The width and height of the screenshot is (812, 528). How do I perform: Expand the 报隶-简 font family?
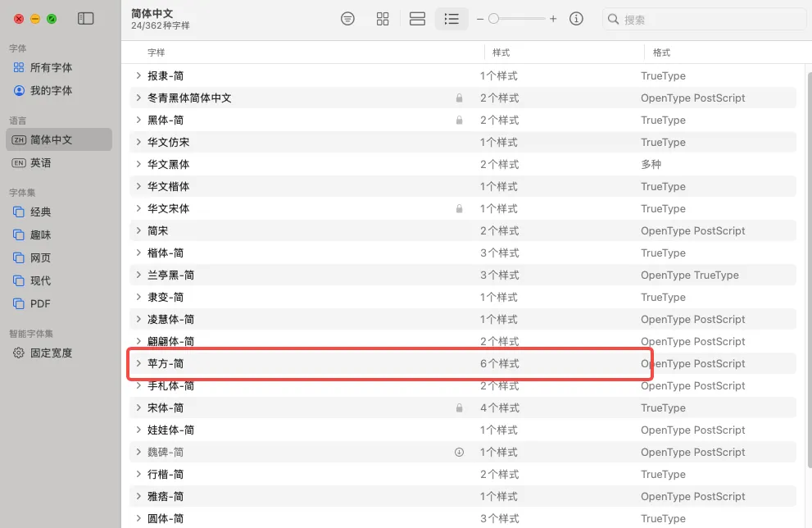[x=138, y=76]
